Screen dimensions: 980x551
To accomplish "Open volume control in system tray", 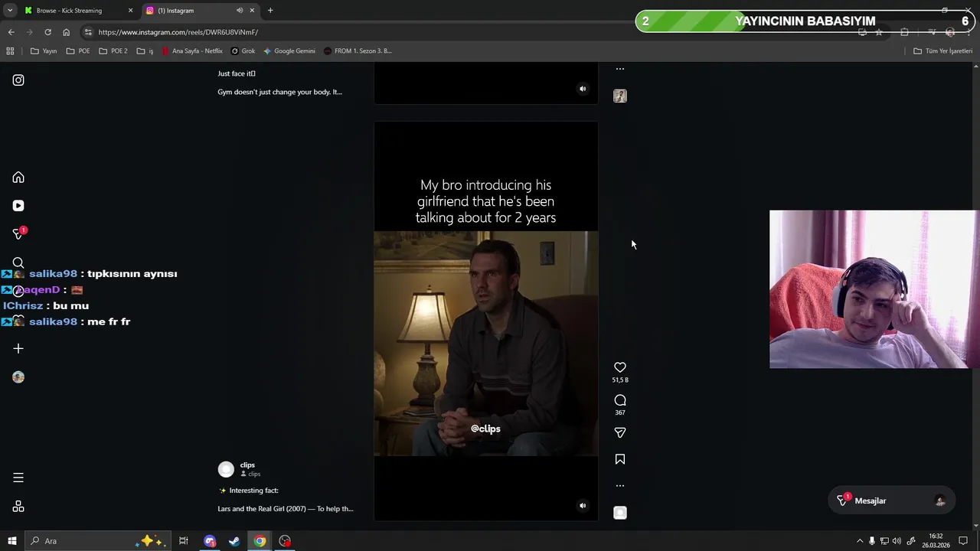I will point(897,541).
